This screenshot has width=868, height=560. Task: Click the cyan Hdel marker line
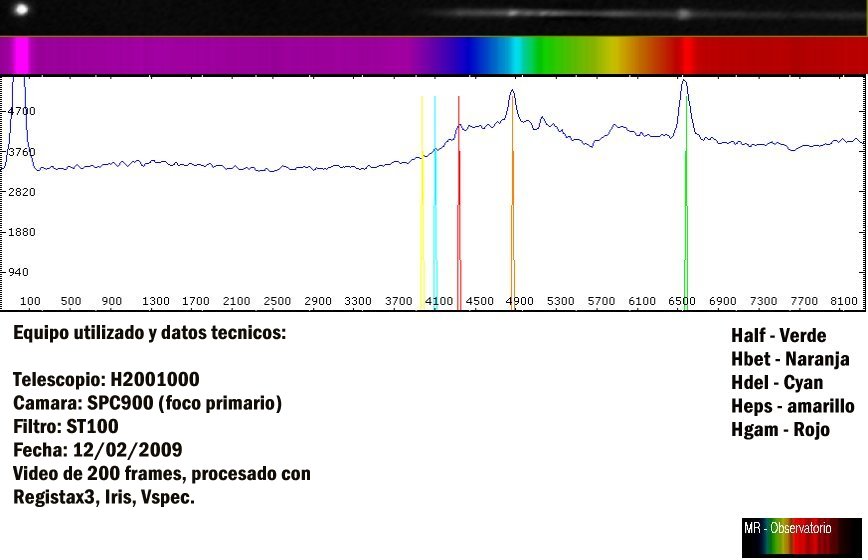click(435, 203)
